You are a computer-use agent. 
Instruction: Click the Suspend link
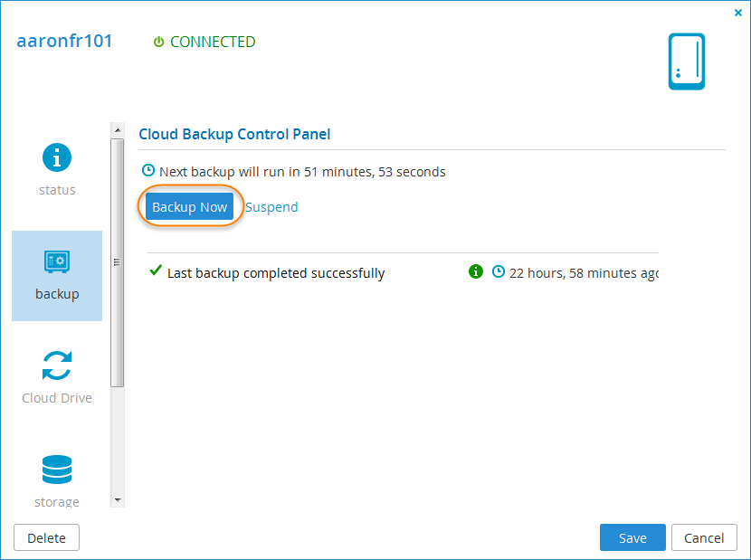tap(271, 207)
